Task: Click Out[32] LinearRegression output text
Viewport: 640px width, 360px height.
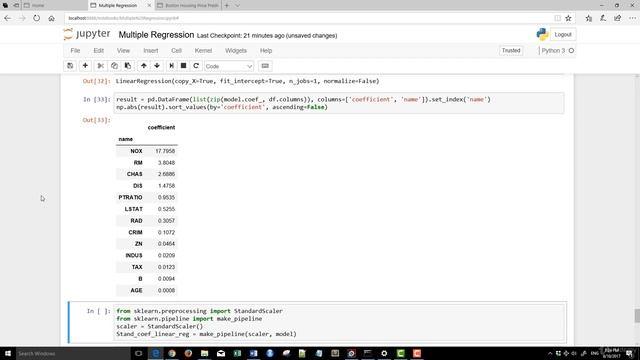Action: click(247, 81)
